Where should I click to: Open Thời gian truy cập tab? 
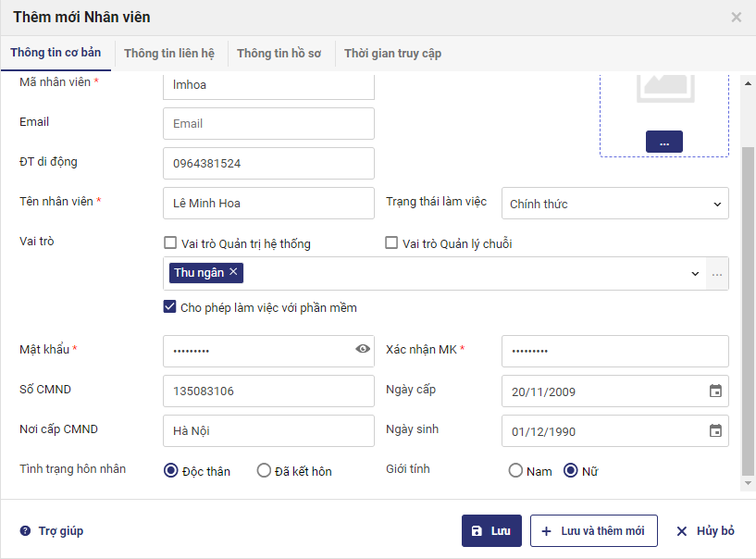point(392,54)
